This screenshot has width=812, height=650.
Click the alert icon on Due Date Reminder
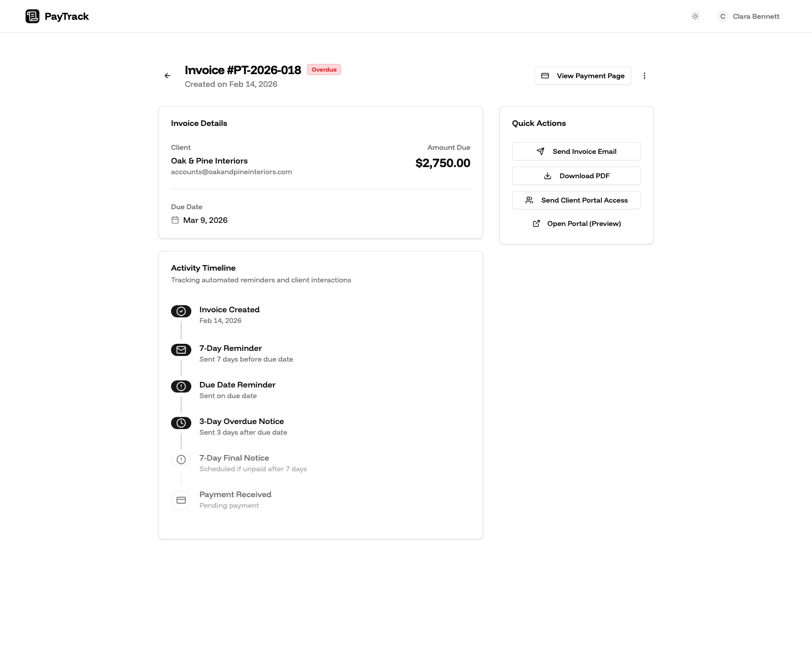click(x=181, y=386)
